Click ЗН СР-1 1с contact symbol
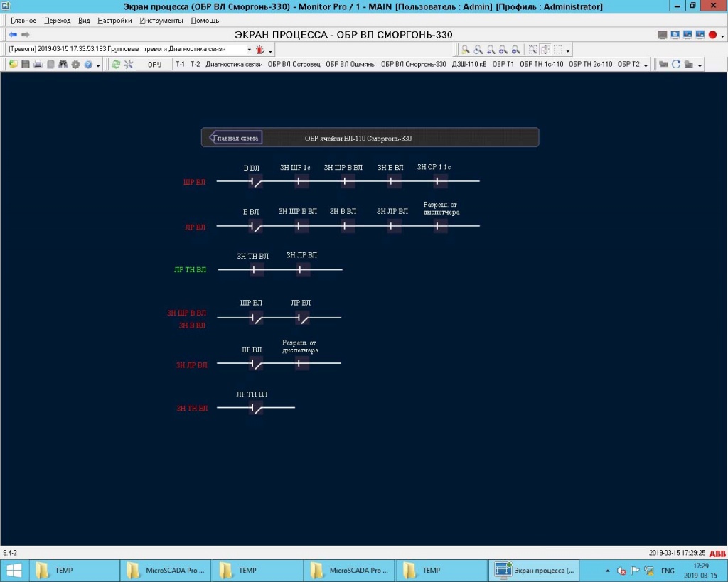728x582 pixels. (440, 181)
